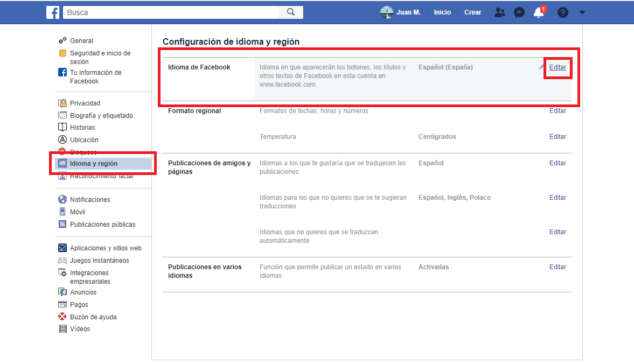634x364 pixels.
Task: Open Vídeos settings
Action: pos(80,329)
